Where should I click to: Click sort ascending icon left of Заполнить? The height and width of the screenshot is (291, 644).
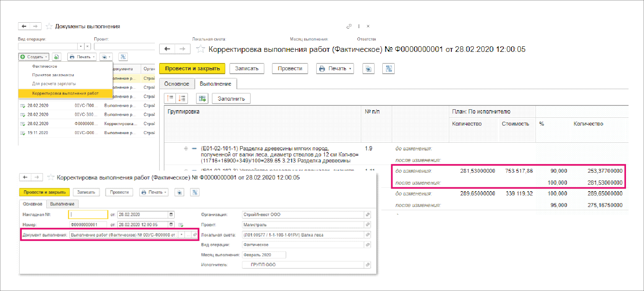(x=171, y=98)
